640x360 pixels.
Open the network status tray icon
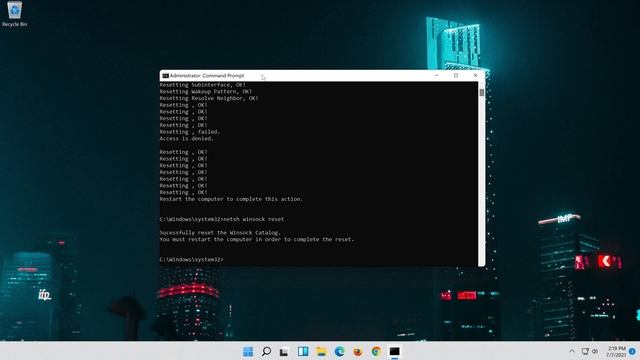click(585, 351)
